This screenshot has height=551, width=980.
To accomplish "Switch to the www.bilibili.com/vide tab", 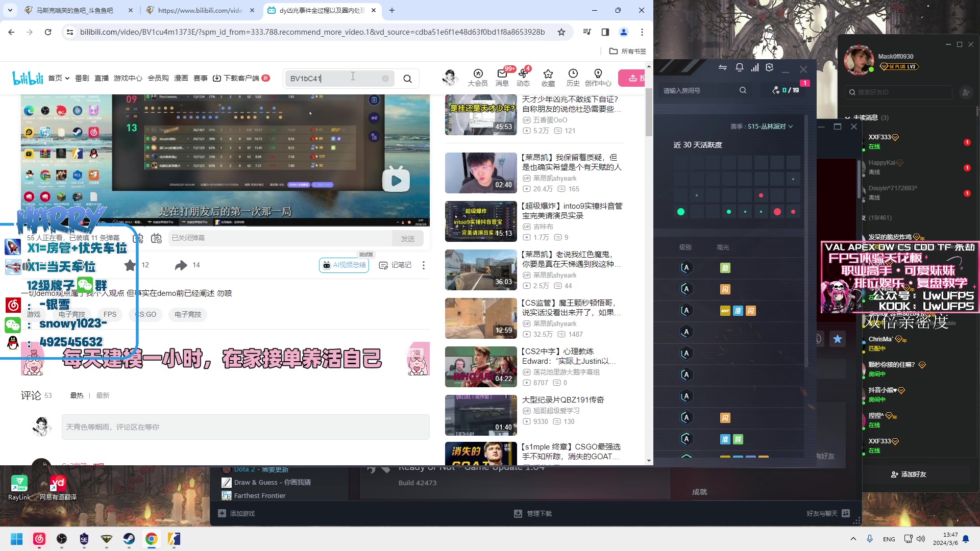I will 200,10.
